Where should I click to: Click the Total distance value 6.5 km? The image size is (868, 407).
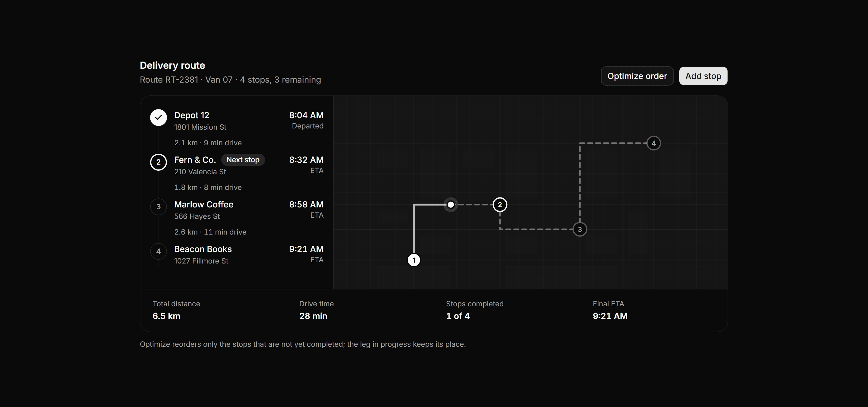(166, 316)
